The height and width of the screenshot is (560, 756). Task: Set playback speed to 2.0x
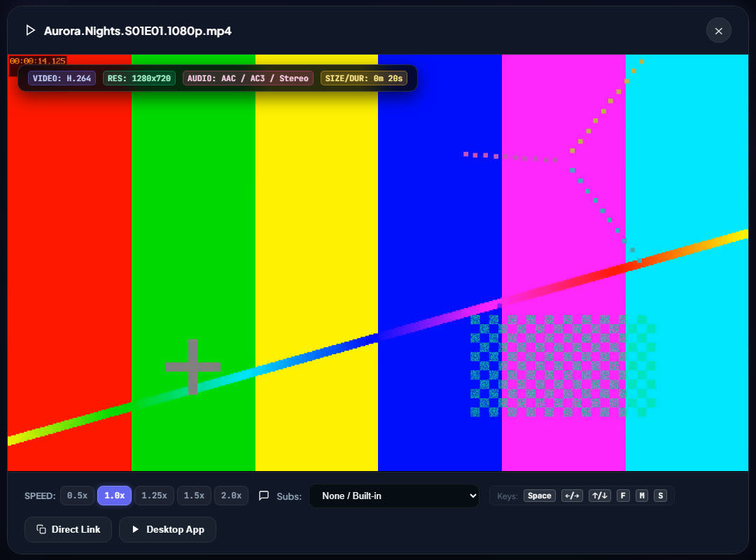click(232, 496)
